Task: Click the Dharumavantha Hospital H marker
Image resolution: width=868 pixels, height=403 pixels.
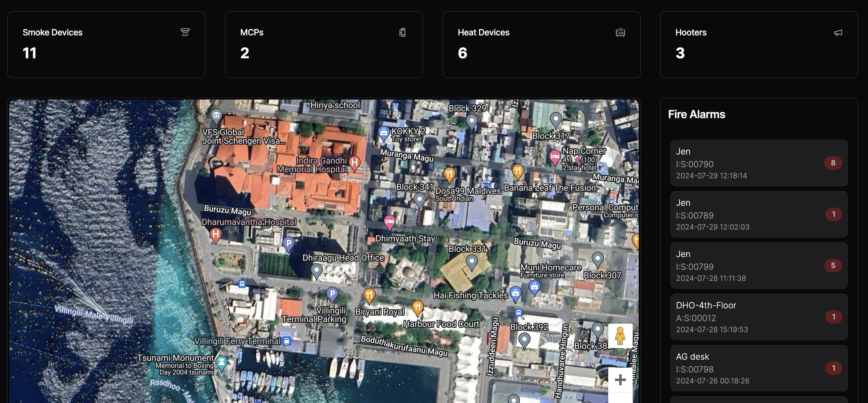Action: click(216, 234)
